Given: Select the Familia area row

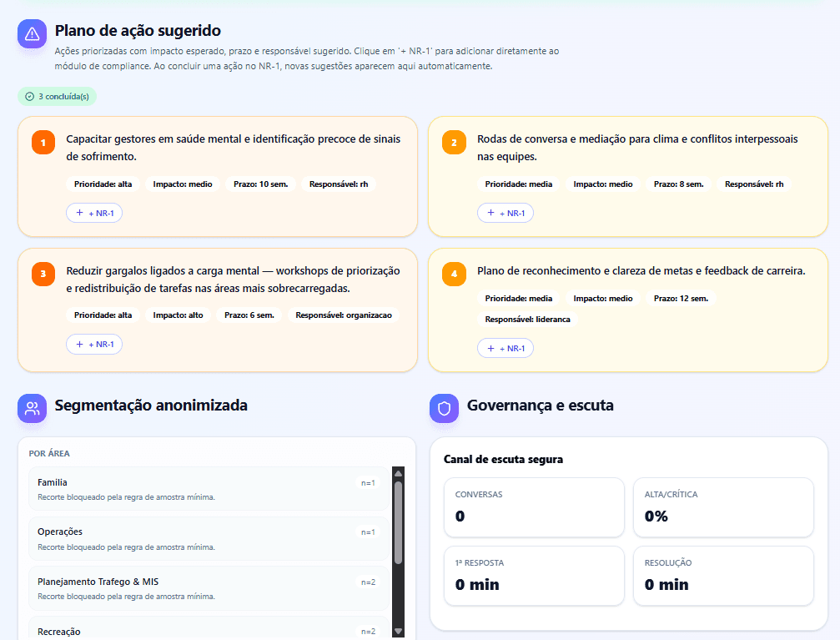Looking at the screenshot, I should click(x=209, y=489).
